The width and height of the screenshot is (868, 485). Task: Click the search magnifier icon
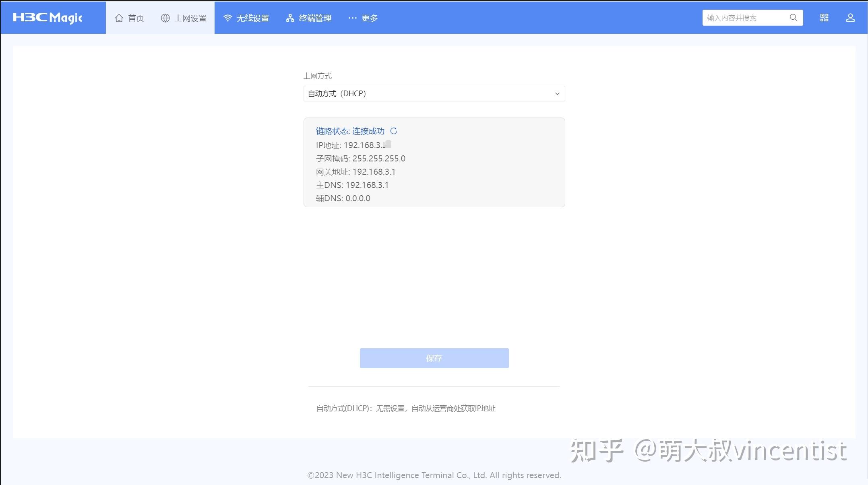[793, 17]
